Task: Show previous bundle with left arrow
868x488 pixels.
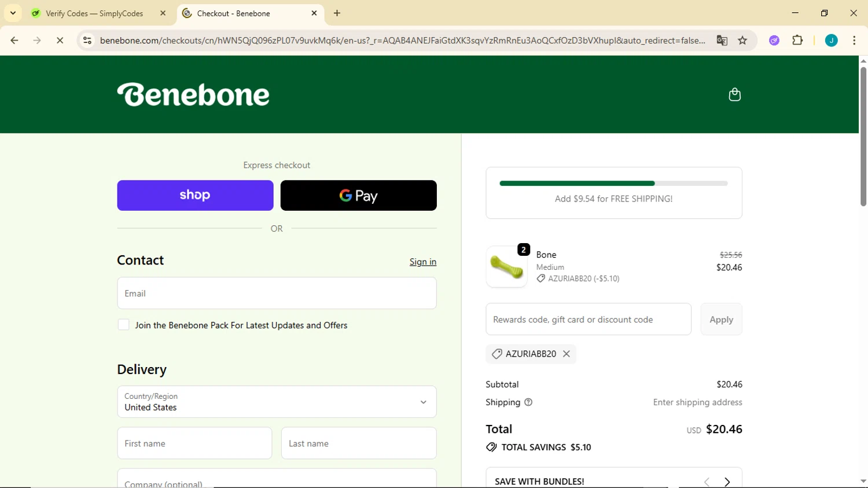Action: click(x=707, y=482)
